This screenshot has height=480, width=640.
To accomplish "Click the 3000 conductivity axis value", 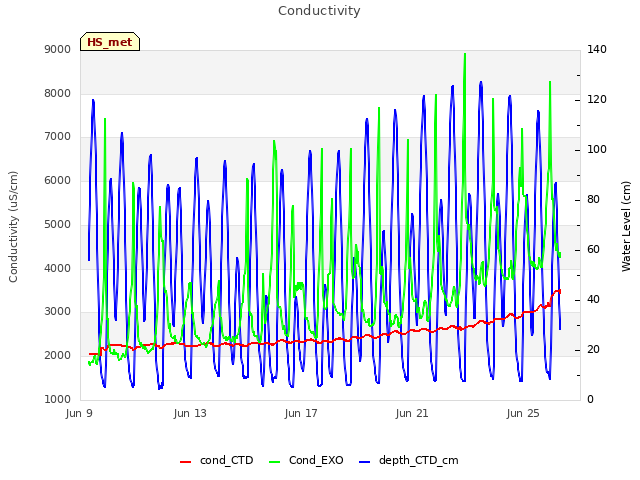I will 58,312.
